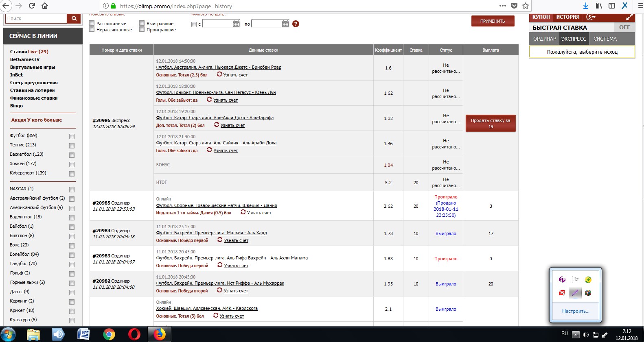644x342 pixels.
Task: Open Виртуальные игры menu item
Action: click(x=33, y=67)
